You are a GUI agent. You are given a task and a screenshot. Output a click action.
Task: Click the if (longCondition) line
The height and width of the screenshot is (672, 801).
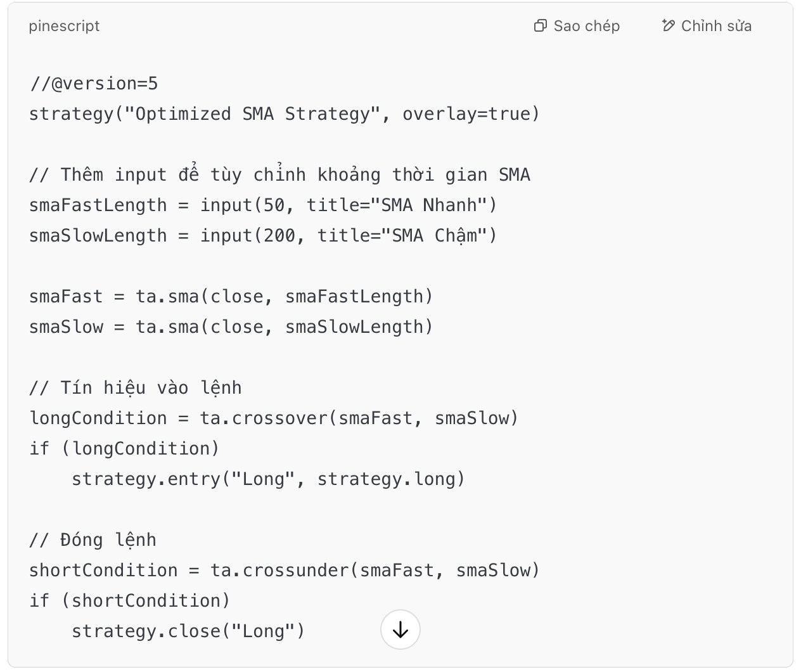(124, 449)
